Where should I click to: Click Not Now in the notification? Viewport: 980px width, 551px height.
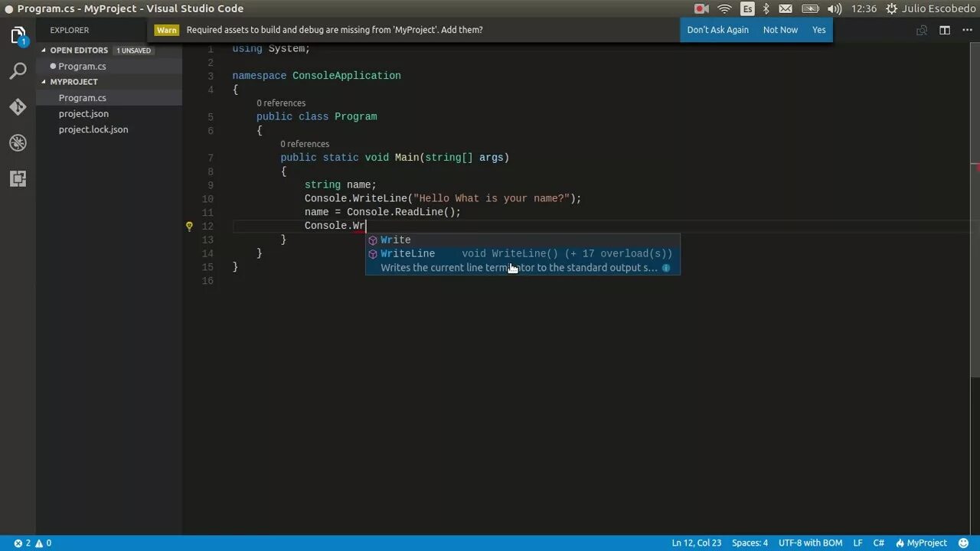(x=780, y=30)
